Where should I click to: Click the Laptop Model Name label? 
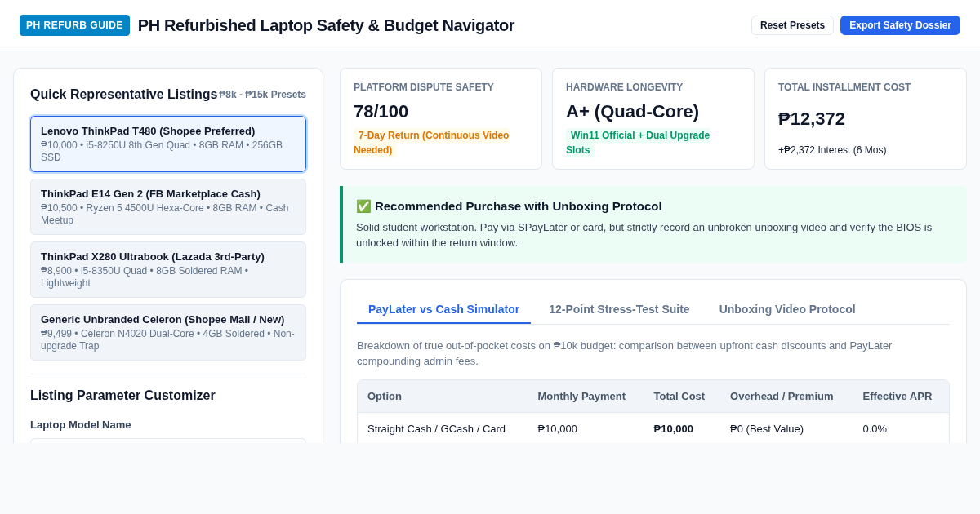point(80,425)
